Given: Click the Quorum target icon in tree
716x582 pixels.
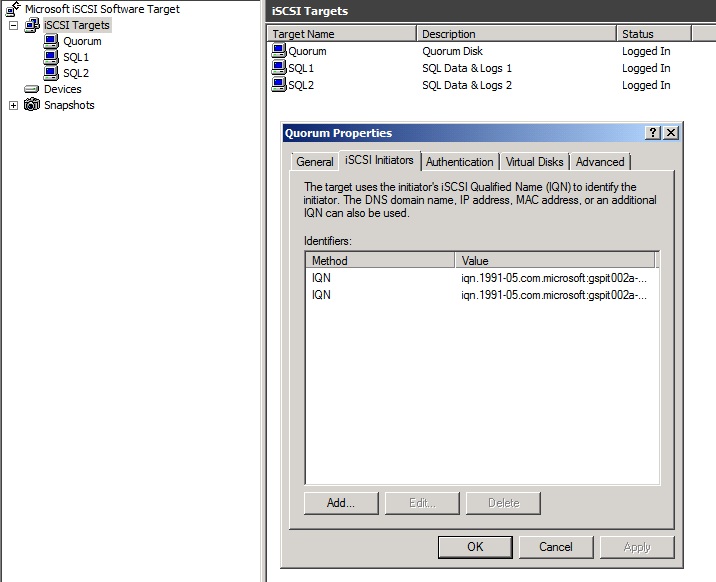Looking at the screenshot, I should [x=51, y=41].
